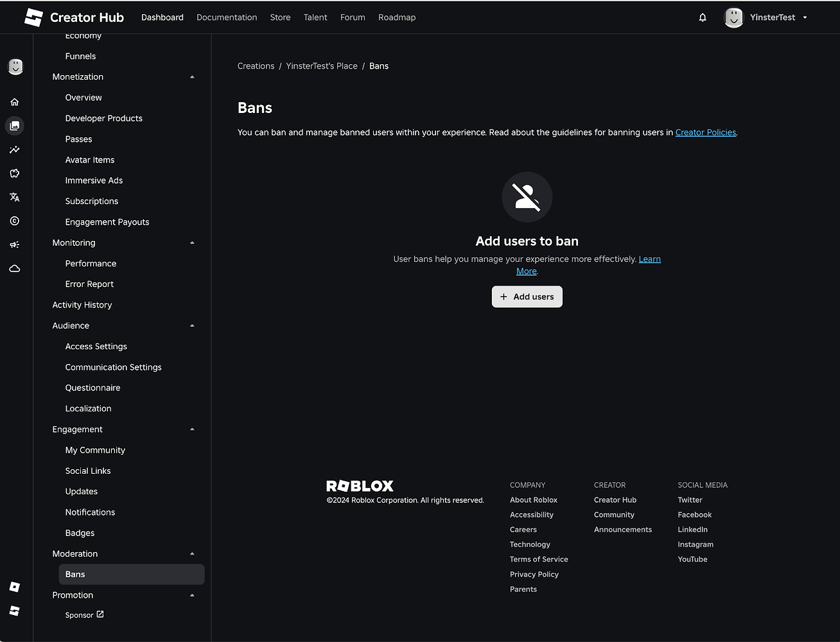Collapse the Monetization section

(191, 76)
